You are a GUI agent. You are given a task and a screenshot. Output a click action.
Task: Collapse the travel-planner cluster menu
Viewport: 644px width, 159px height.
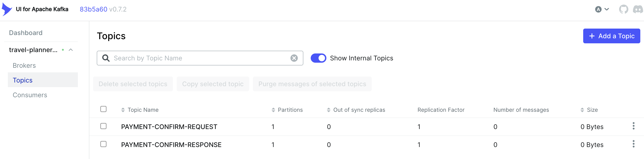(71, 50)
